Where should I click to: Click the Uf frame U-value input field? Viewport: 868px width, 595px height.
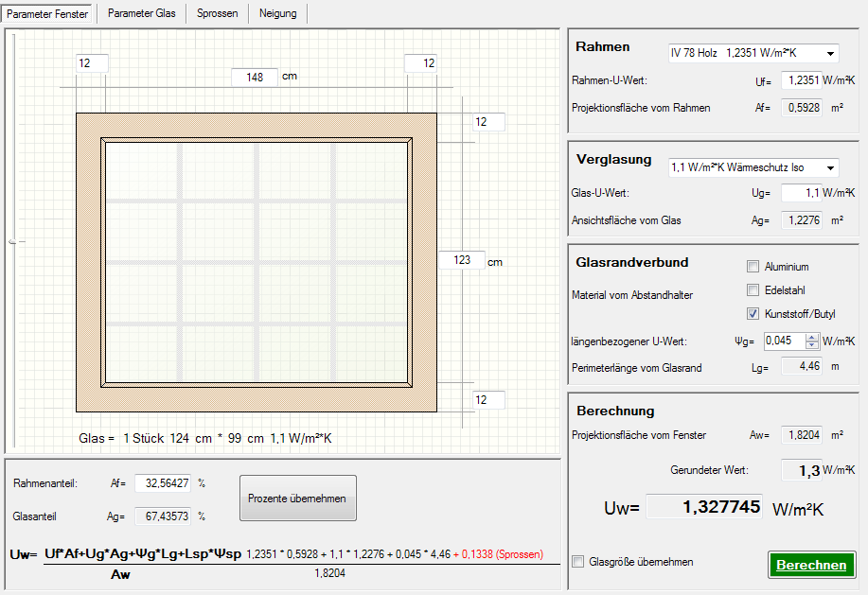[800, 82]
